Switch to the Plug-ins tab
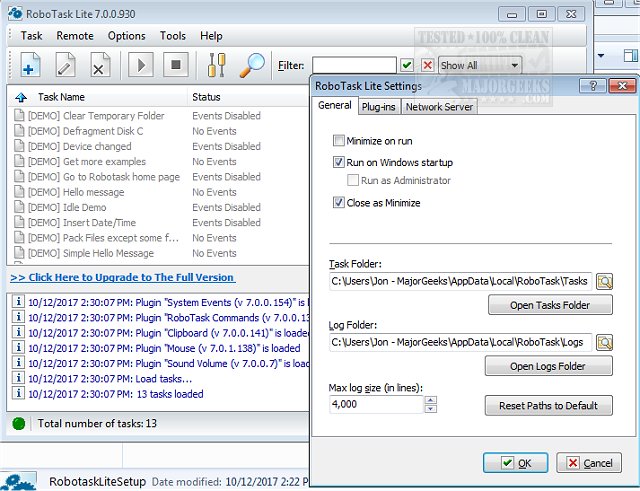Viewport: 640px width, 491px height. click(379, 107)
